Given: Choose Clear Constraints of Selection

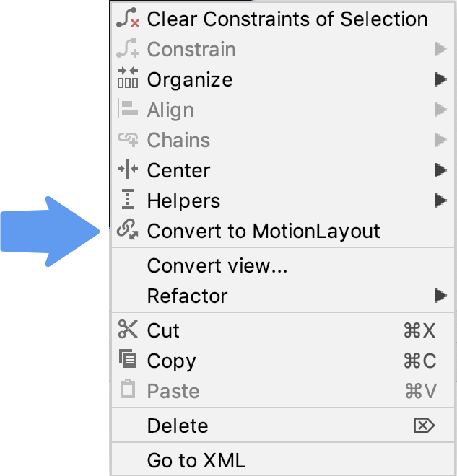Looking at the screenshot, I should pos(287,19).
